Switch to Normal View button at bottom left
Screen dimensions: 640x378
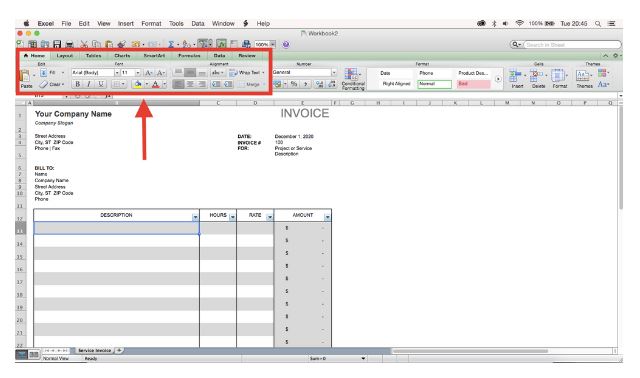tap(21, 355)
